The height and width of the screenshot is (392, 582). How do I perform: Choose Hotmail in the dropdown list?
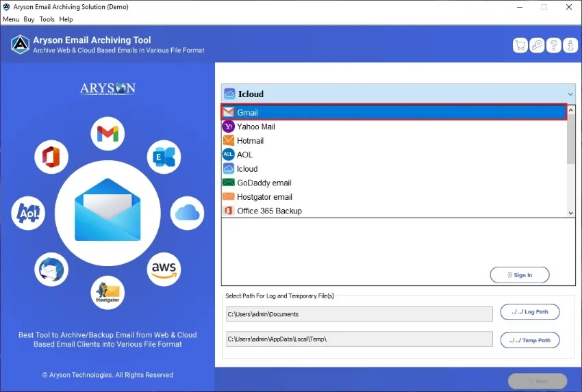(x=394, y=140)
